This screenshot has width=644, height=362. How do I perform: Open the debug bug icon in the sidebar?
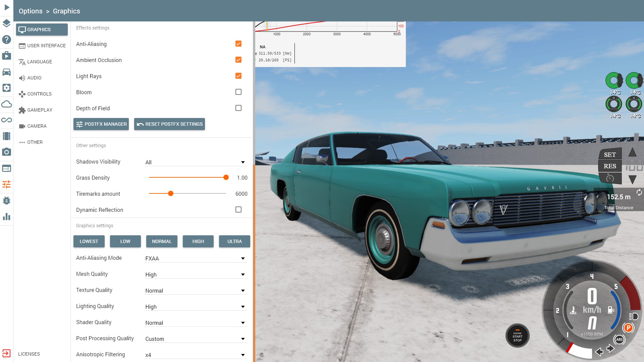[x=6, y=200]
